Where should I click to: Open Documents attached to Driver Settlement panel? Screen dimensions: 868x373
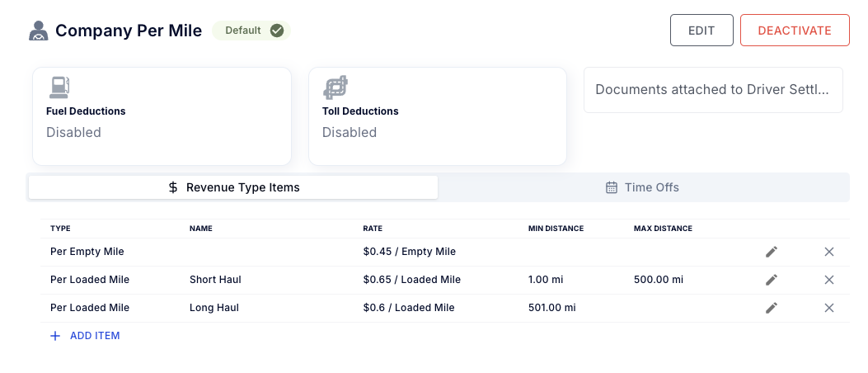point(712,90)
